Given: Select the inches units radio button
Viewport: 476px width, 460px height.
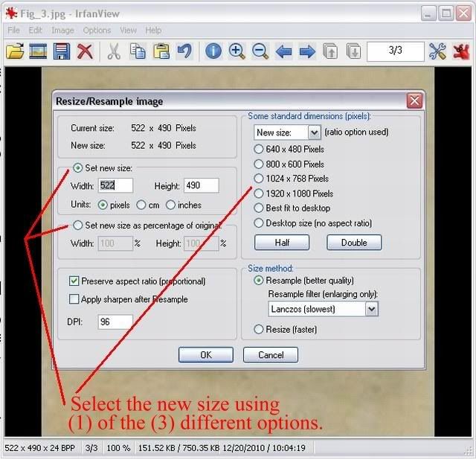Looking at the screenshot, I should tap(170, 205).
